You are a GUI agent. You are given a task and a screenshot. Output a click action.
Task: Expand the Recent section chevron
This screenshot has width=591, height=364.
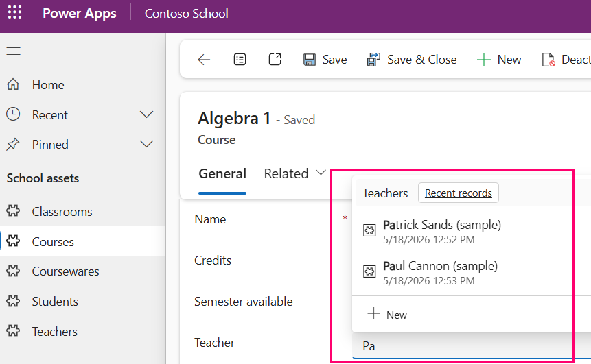(146, 114)
